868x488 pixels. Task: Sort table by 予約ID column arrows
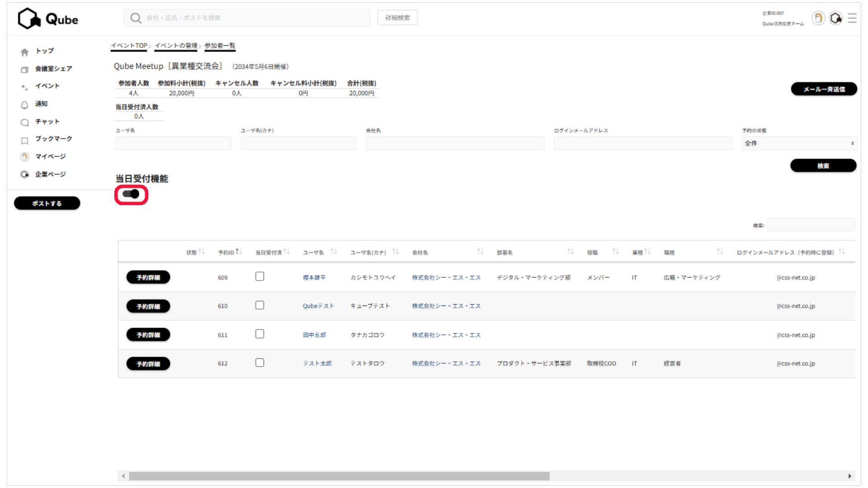click(239, 252)
